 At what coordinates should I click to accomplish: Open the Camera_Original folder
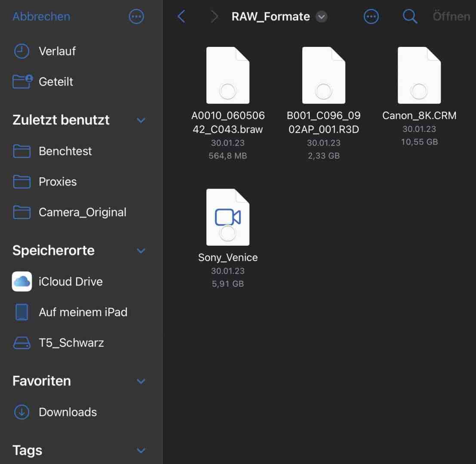pos(83,212)
